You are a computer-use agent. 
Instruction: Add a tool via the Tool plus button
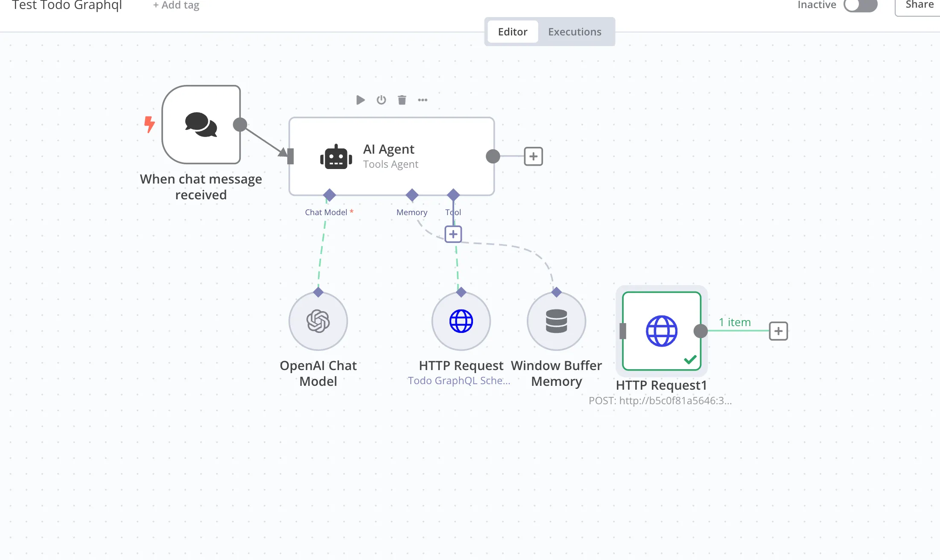pos(453,234)
